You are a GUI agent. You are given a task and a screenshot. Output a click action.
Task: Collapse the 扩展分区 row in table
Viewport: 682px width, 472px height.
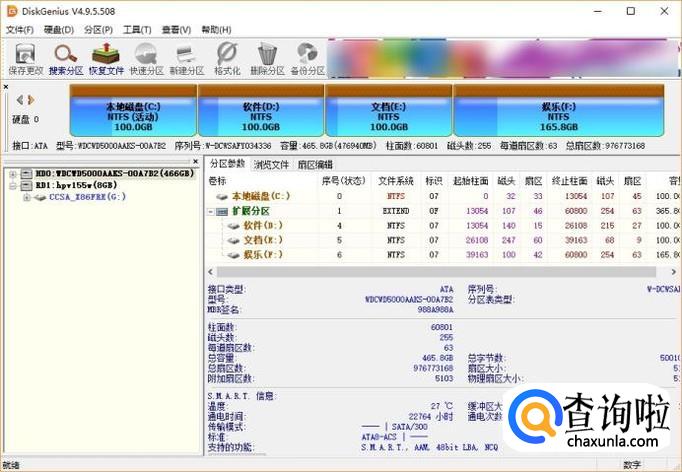[x=211, y=212]
